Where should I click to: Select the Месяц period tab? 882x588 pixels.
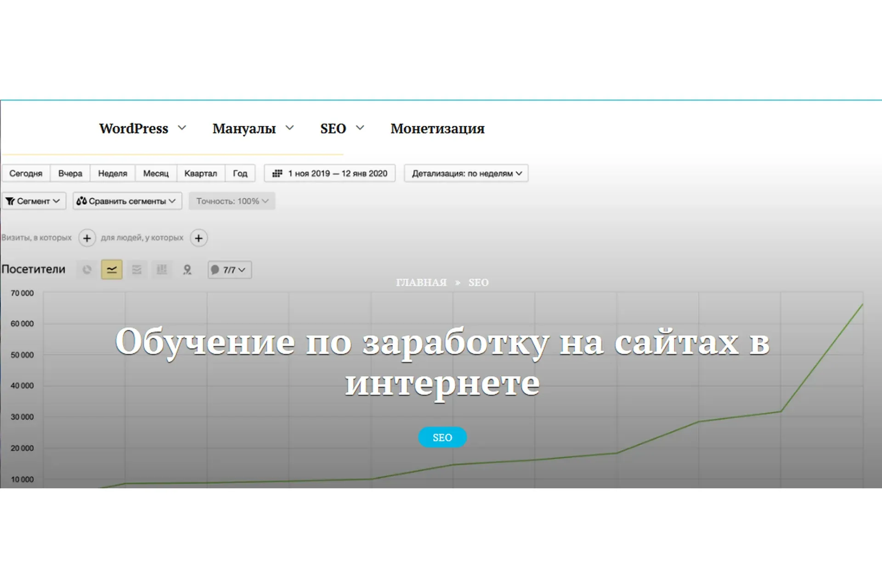click(x=156, y=173)
